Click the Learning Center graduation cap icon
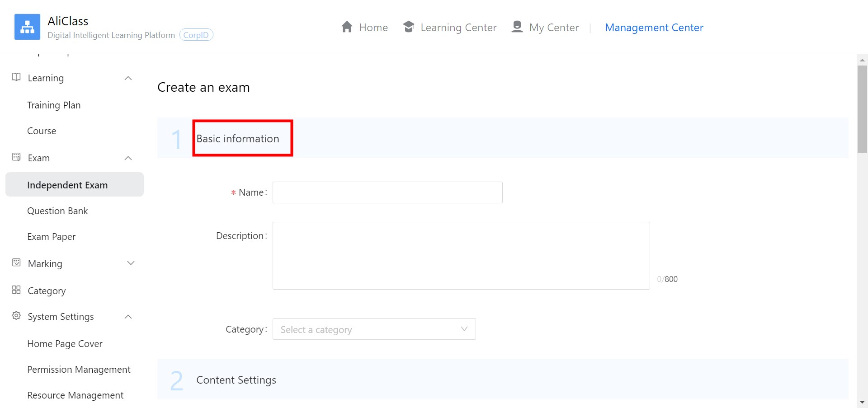The width and height of the screenshot is (868, 408). pyautogui.click(x=409, y=27)
